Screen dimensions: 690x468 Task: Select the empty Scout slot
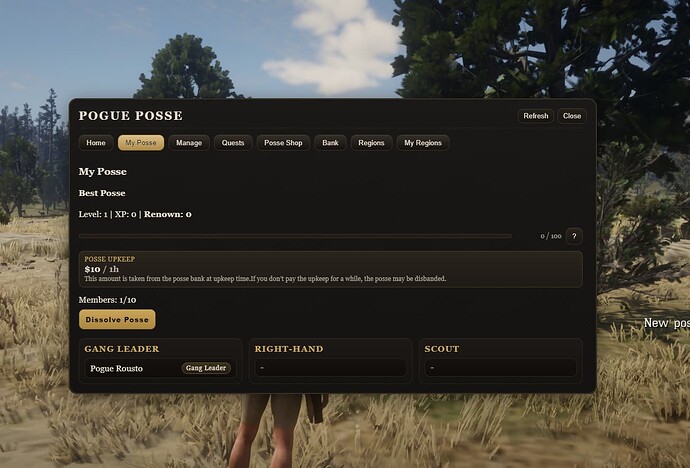(500, 368)
